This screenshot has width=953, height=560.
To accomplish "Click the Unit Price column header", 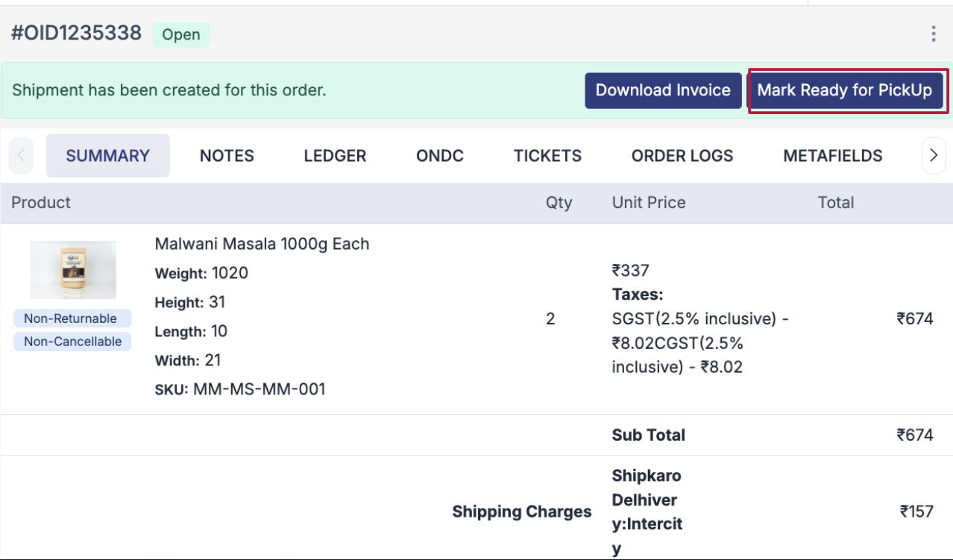I will 648,203.
